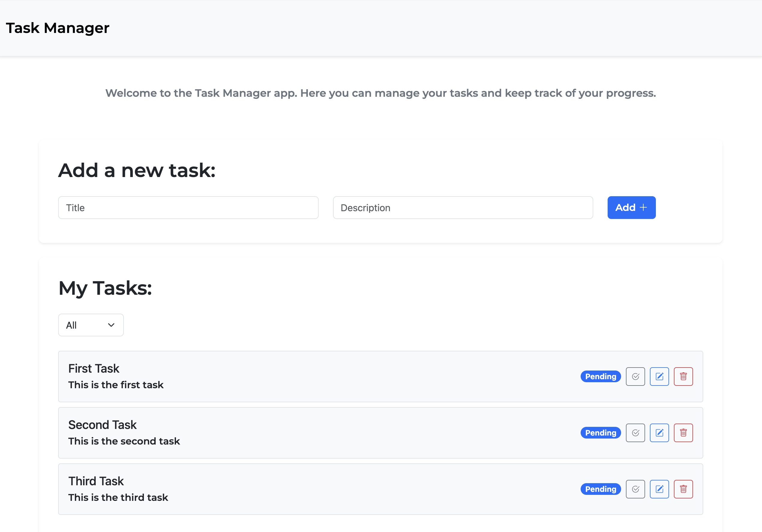Click the Task Manager header title
This screenshot has width=762, height=532.
pyautogui.click(x=58, y=28)
